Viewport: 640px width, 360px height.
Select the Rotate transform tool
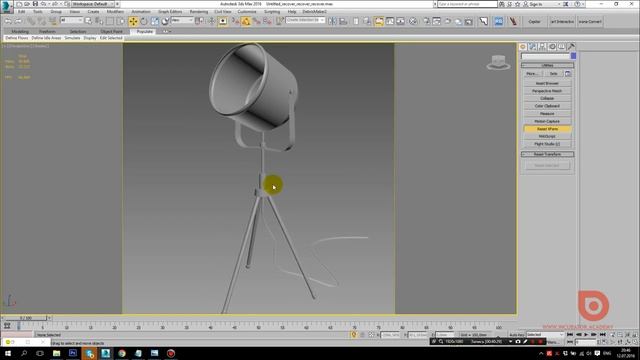(x=144, y=21)
